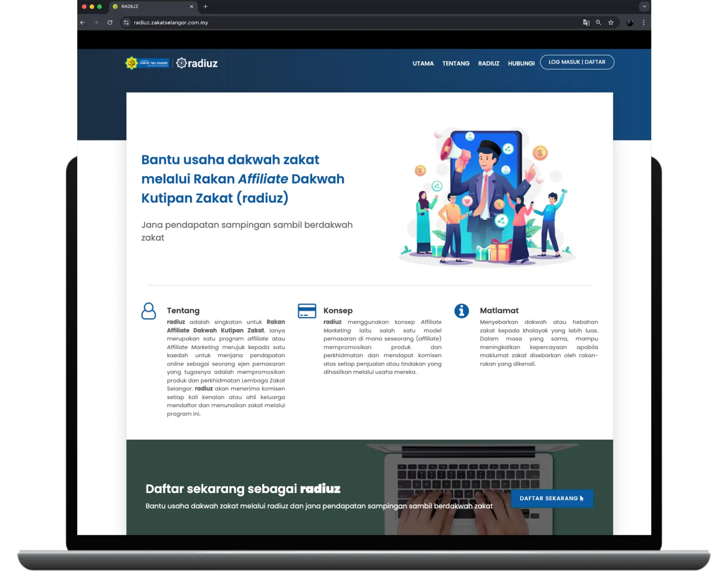This screenshot has width=728, height=571.
Task: Open the Chrome three-dot menu
Action: [x=644, y=23]
